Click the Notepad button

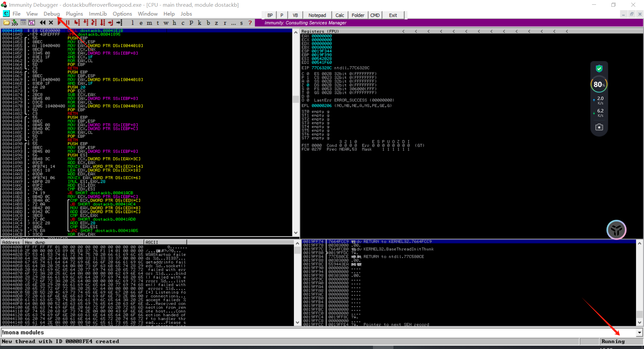tap(317, 15)
